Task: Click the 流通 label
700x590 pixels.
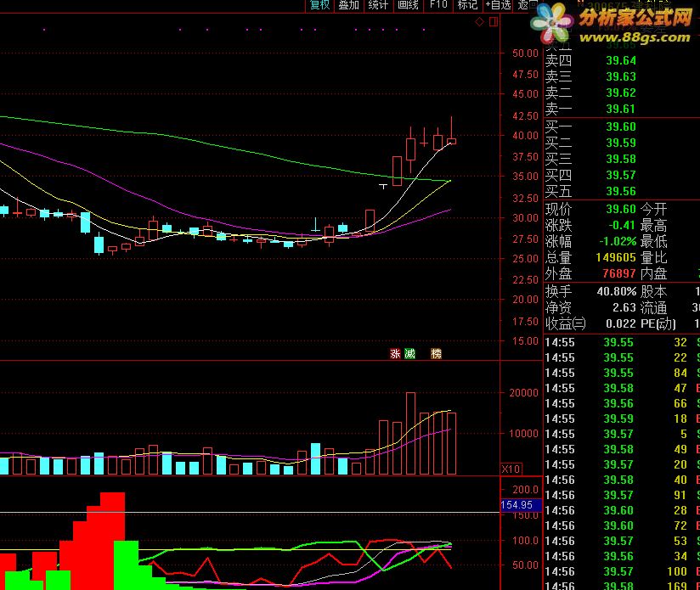Action: [x=653, y=307]
